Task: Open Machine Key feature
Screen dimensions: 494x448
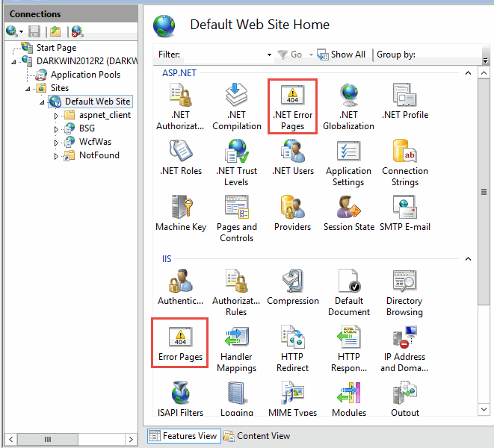Action: pyautogui.click(x=181, y=213)
